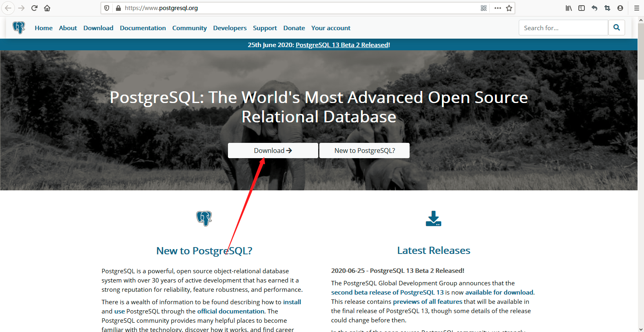
Task: Open the hamburger application menu
Action: point(637,8)
